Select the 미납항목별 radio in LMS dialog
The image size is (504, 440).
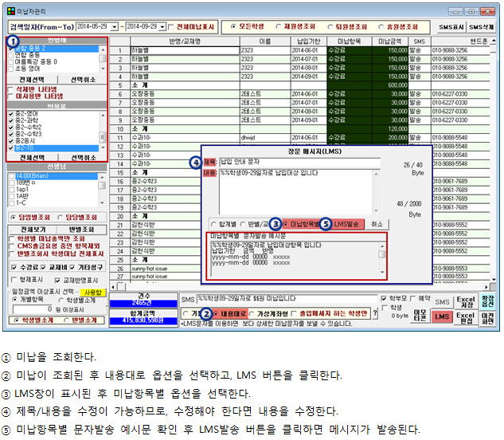pos(285,224)
